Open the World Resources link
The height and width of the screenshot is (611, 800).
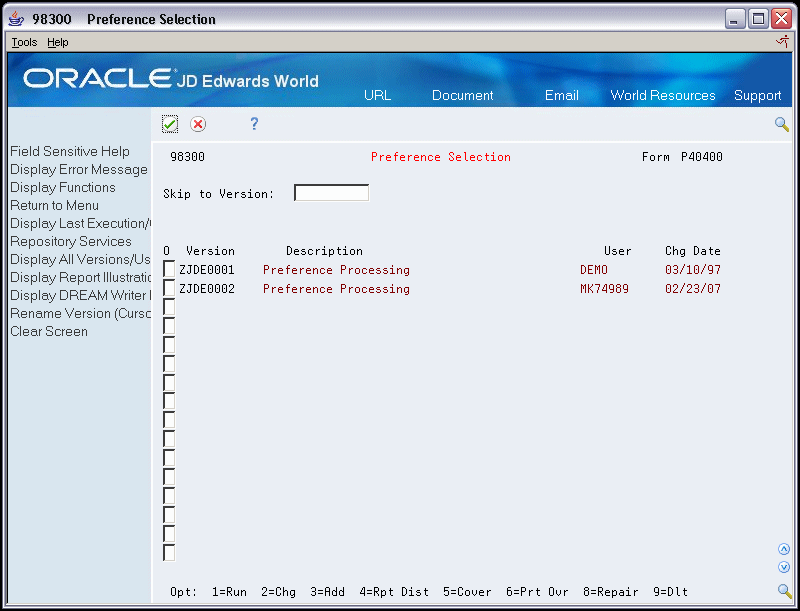coord(663,95)
